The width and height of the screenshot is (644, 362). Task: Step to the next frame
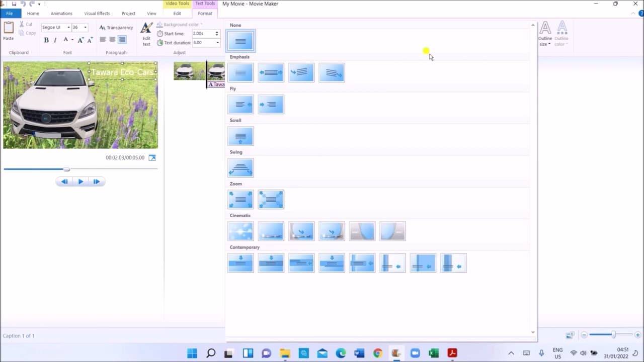click(97, 182)
